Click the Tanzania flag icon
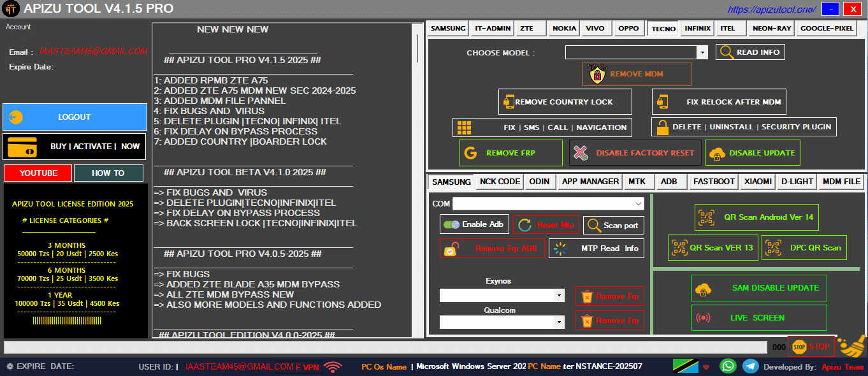Viewport: 868px width, 376px height. pyautogui.click(x=685, y=366)
